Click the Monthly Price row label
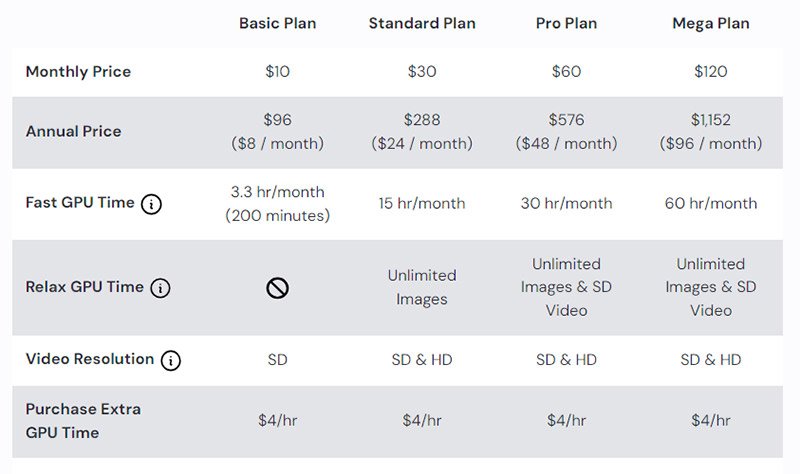Screen dimensions: 800x474 [78, 72]
